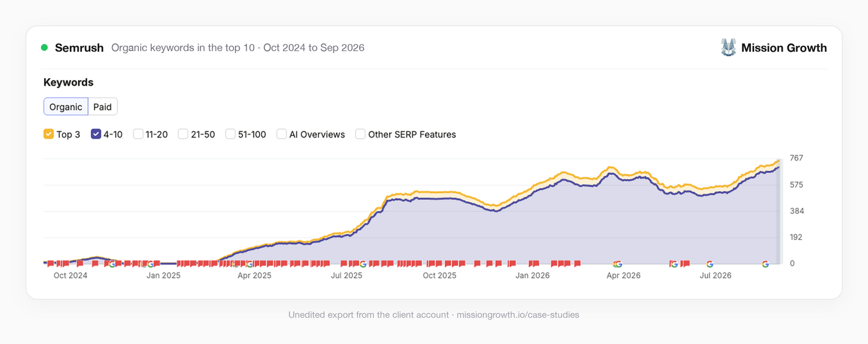Image resolution: width=868 pixels, height=344 pixels.
Task: Uncheck the 4-10 positions checkbox
Action: tap(96, 134)
